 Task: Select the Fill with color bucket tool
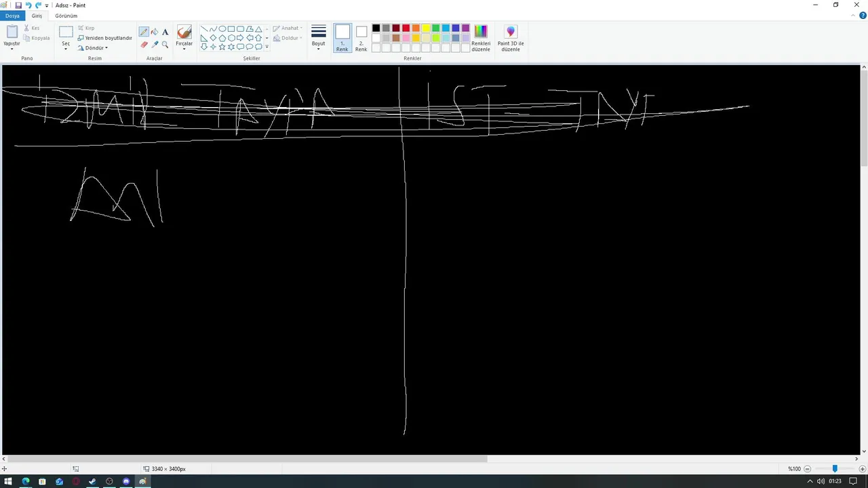[x=155, y=32]
